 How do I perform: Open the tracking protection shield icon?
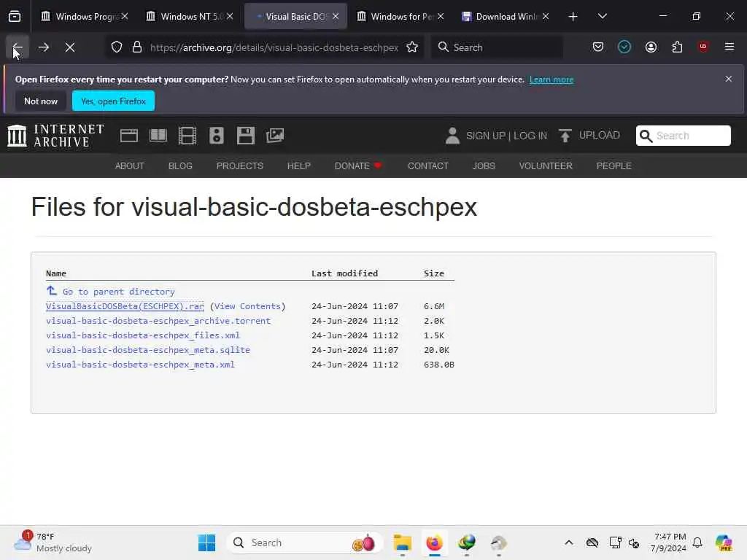[x=117, y=47]
